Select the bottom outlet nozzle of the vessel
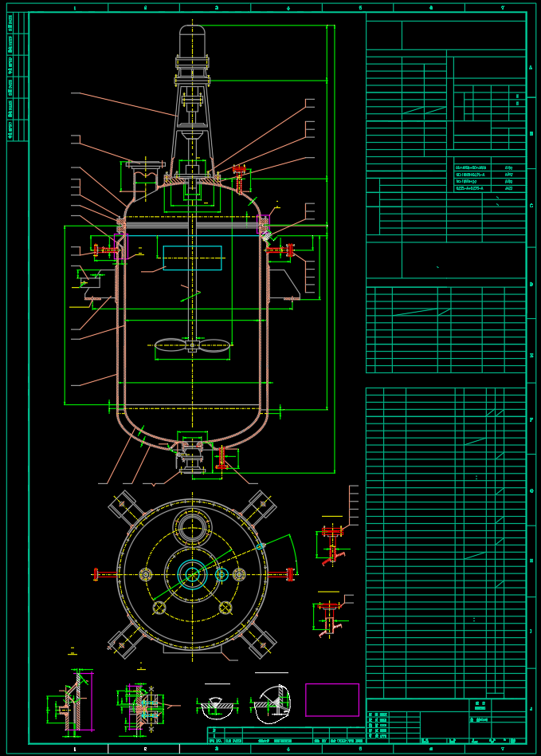 click(x=192, y=458)
